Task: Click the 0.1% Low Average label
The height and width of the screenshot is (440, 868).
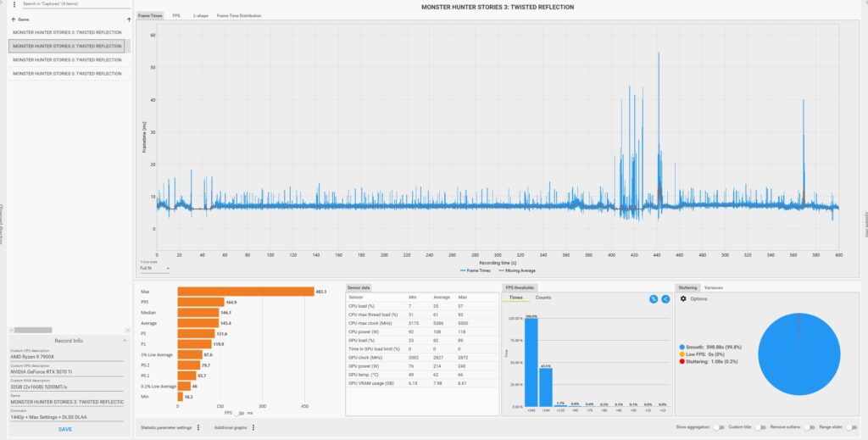Action: click(158, 387)
